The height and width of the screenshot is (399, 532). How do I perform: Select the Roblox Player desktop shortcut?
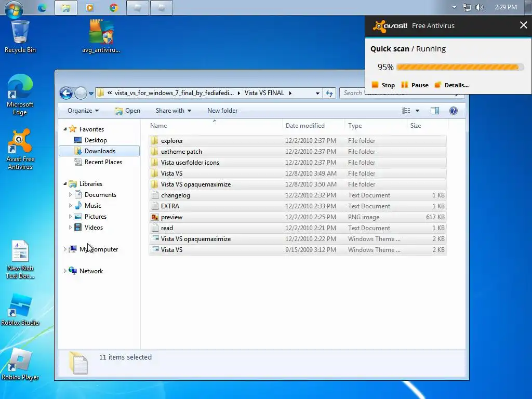20,364
